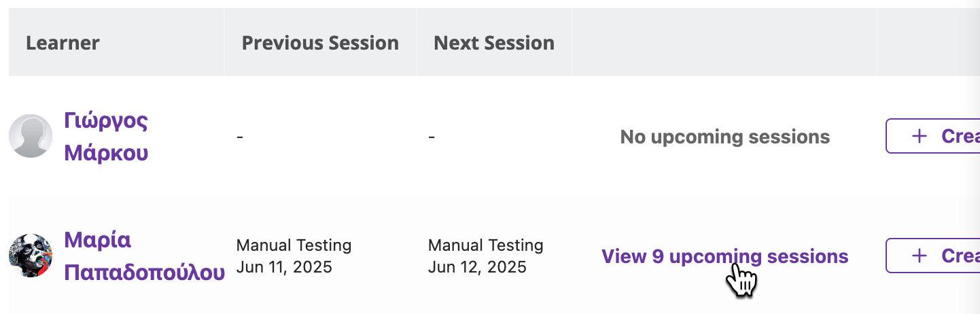Select Manual Testing text under Previous Session
The image size is (980, 314).
(x=294, y=245)
